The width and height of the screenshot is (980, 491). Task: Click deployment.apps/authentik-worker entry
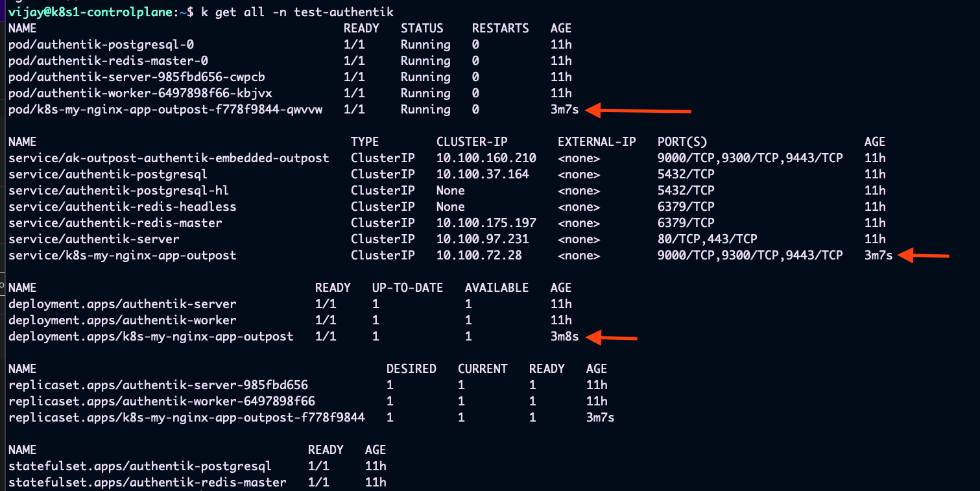pos(123,320)
